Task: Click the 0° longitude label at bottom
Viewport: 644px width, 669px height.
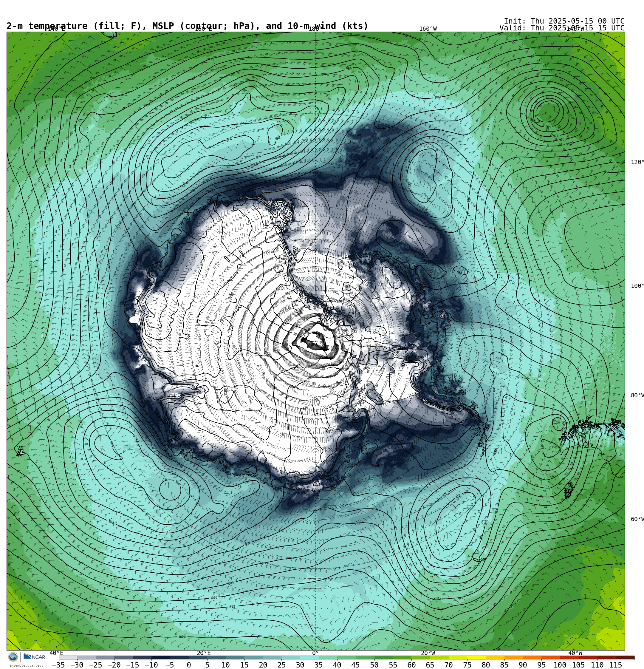Action: [315, 653]
